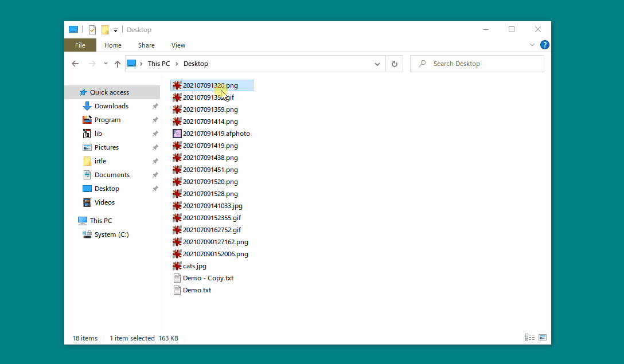Click the pin icon next to irtle
The height and width of the screenshot is (364, 624).
(155, 161)
